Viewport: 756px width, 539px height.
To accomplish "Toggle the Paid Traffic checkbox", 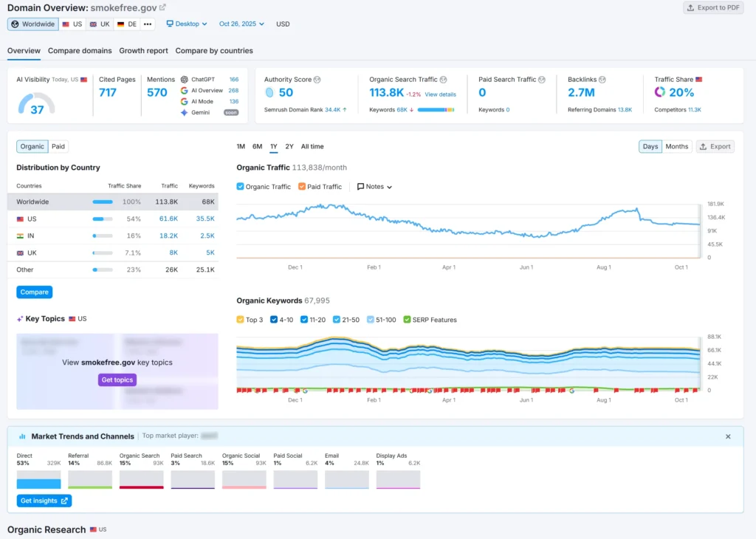I will (x=302, y=187).
